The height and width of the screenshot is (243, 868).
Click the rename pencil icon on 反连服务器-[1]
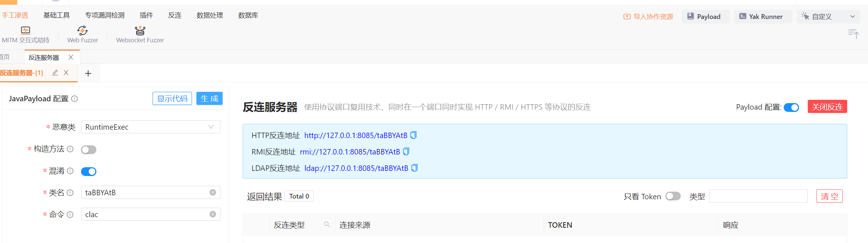(x=55, y=72)
